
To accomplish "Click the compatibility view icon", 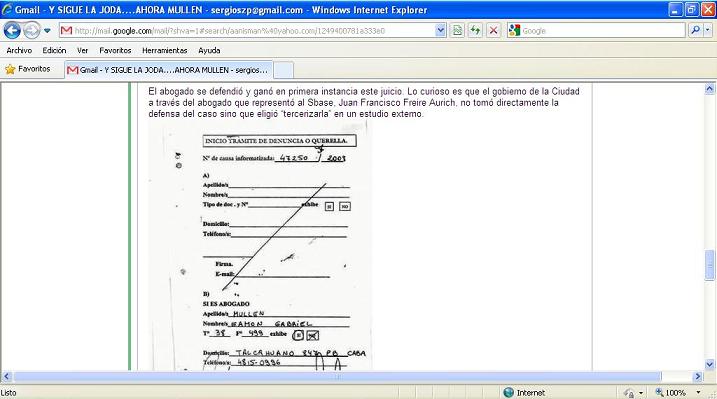I will (457, 31).
